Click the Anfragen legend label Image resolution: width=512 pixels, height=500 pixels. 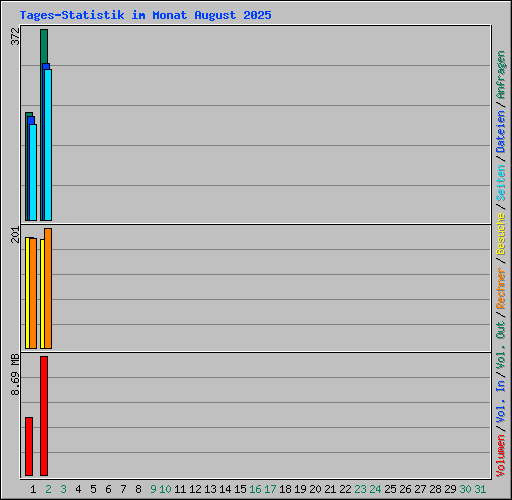click(501, 75)
